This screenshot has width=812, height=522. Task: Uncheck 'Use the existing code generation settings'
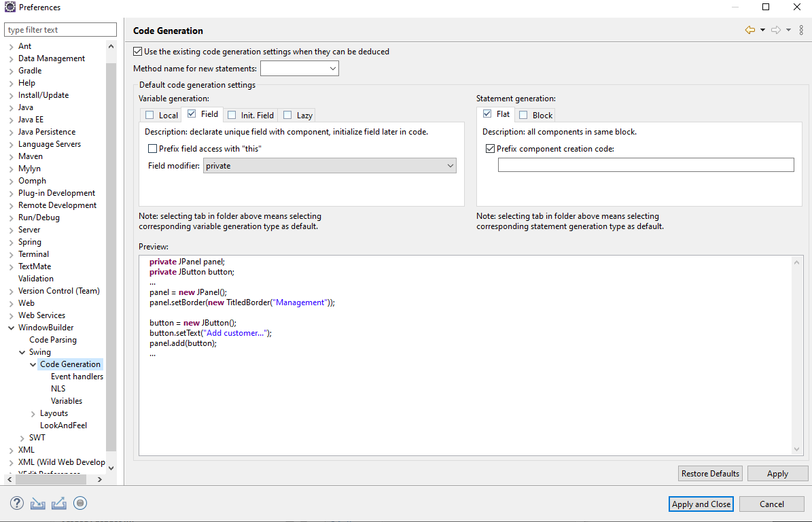(x=137, y=51)
